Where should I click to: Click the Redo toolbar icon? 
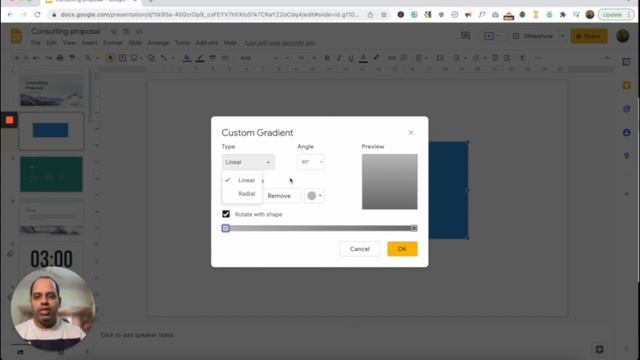coord(48,58)
